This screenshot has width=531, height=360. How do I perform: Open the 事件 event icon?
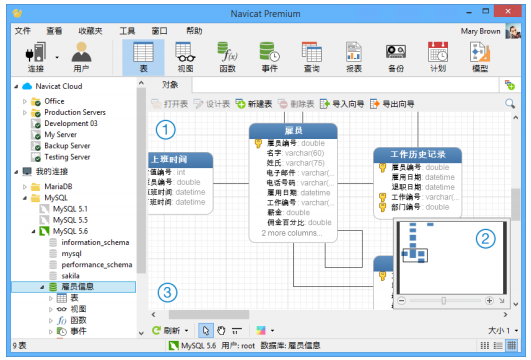point(270,52)
